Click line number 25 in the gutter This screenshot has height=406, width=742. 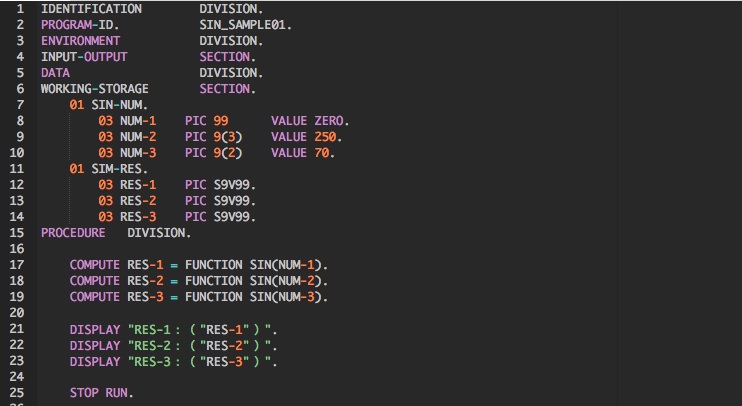(x=17, y=392)
